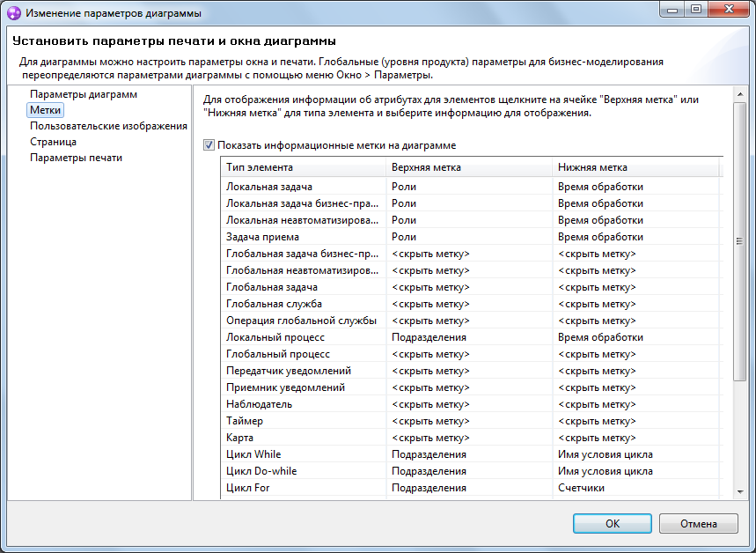Click scrollbar down arrow

tap(740, 491)
